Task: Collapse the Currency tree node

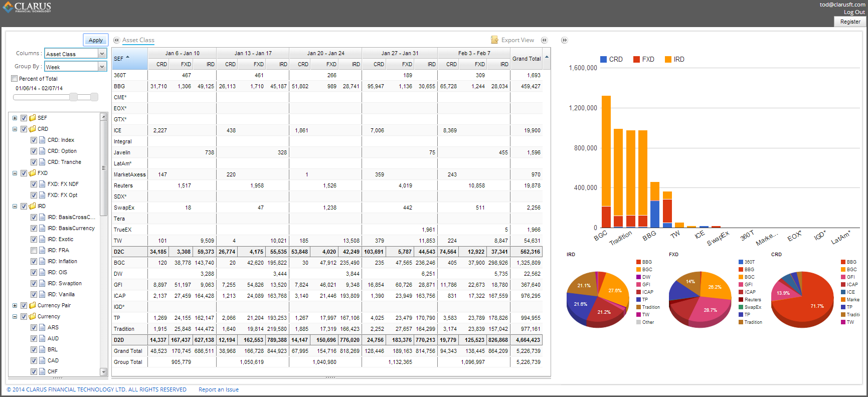Action: pos(15,316)
